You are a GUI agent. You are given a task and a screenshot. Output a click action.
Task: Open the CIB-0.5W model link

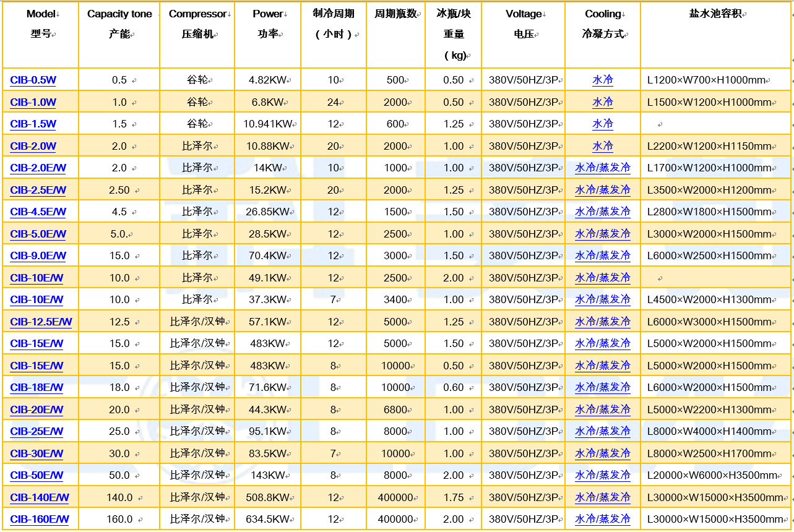33,80
